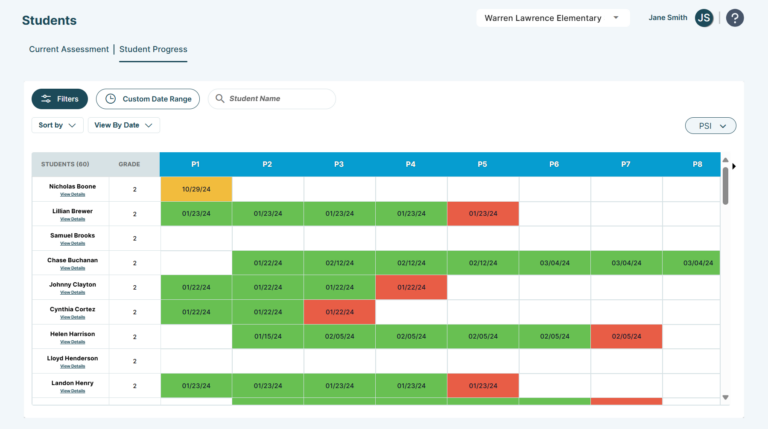Click the Custom Date Range button
The height and width of the screenshot is (429, 768).
pyautogui.click(x=148, y=99)
